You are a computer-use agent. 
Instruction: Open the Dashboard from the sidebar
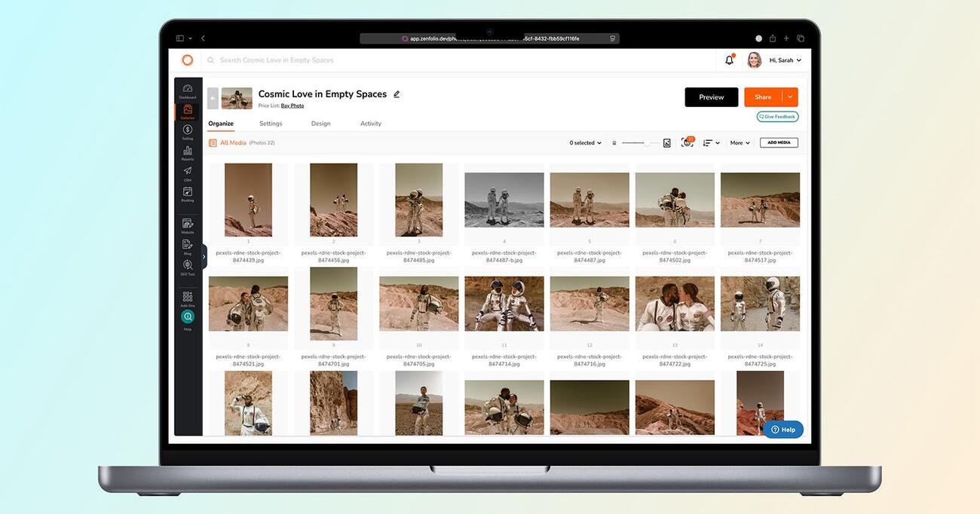point(188,90)
